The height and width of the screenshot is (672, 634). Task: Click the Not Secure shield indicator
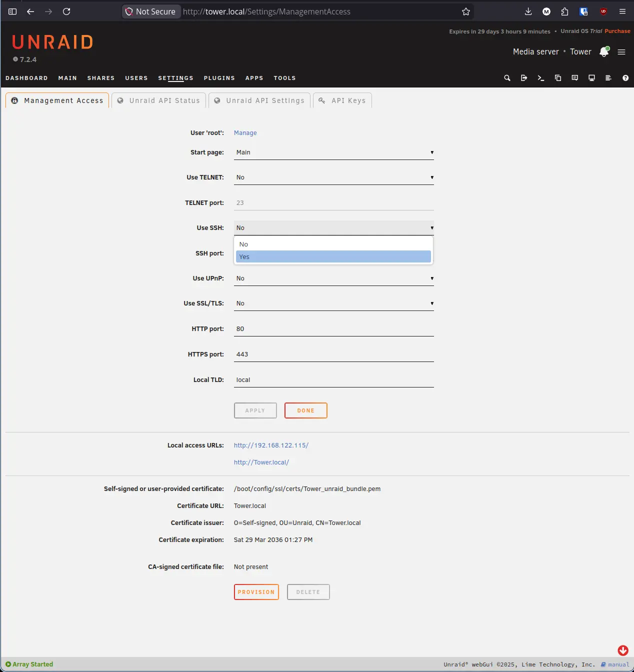[x=151, y=11]
